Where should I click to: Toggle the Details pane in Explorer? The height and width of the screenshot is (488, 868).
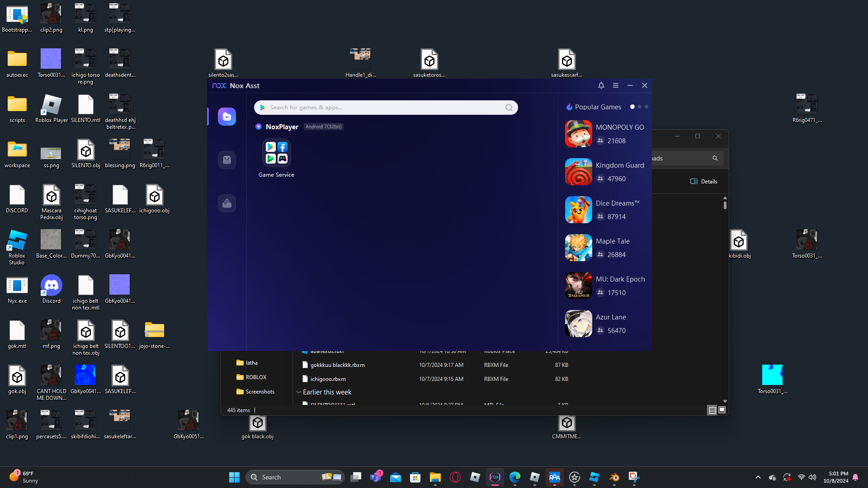tap(704, 182)
